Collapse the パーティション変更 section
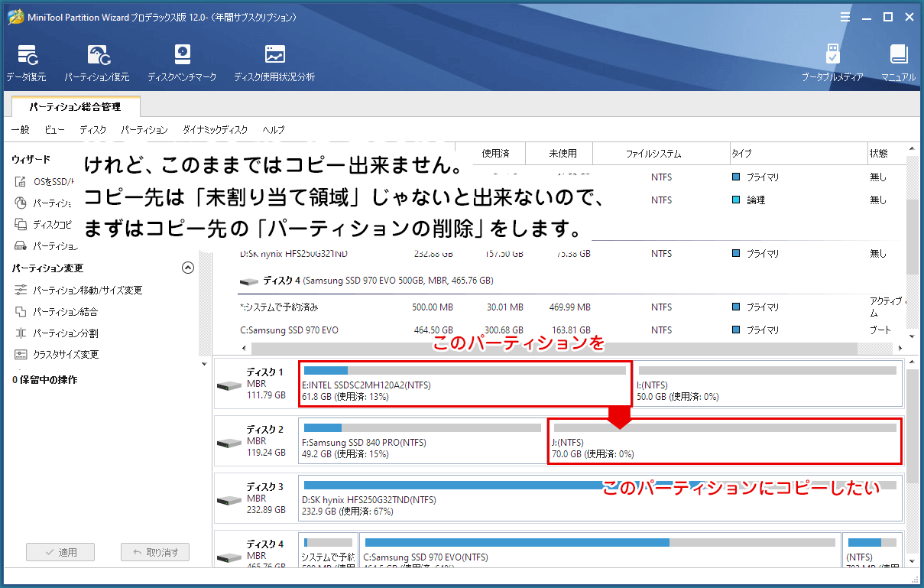This screenshot has width=924, height=588. coord(188,268)
